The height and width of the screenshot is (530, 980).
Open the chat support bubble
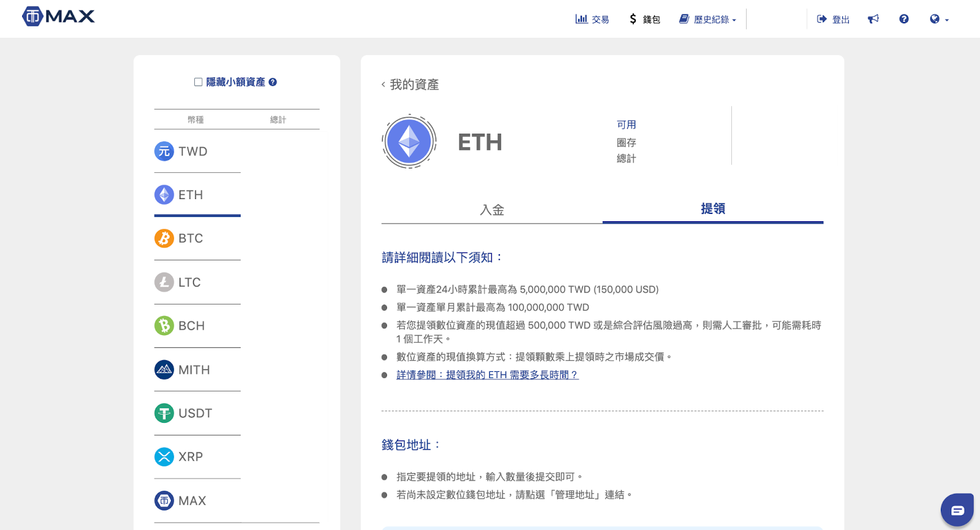(957, 510)
